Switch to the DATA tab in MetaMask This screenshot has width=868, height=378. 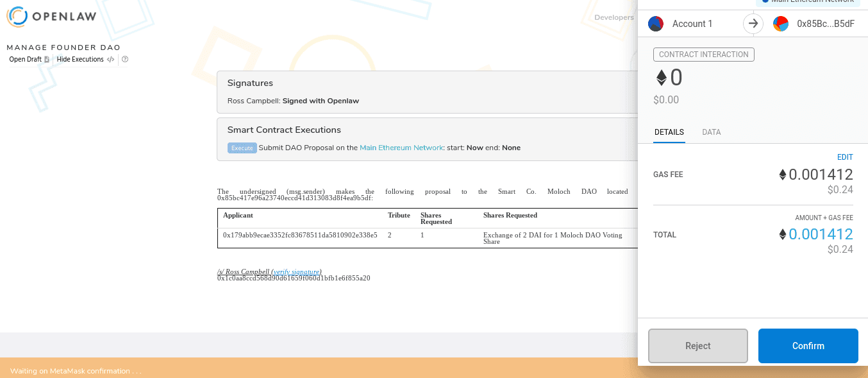click(x=712, y=132)
